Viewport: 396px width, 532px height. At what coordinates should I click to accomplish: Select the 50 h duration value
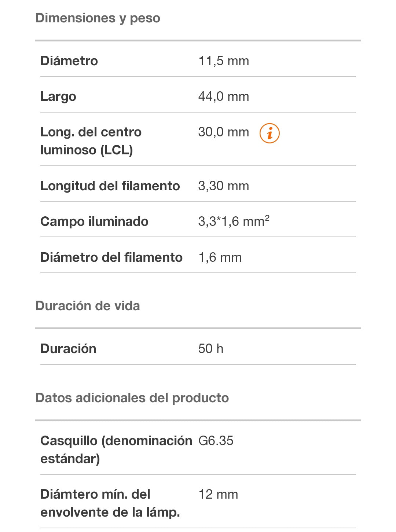coord(210,349)
